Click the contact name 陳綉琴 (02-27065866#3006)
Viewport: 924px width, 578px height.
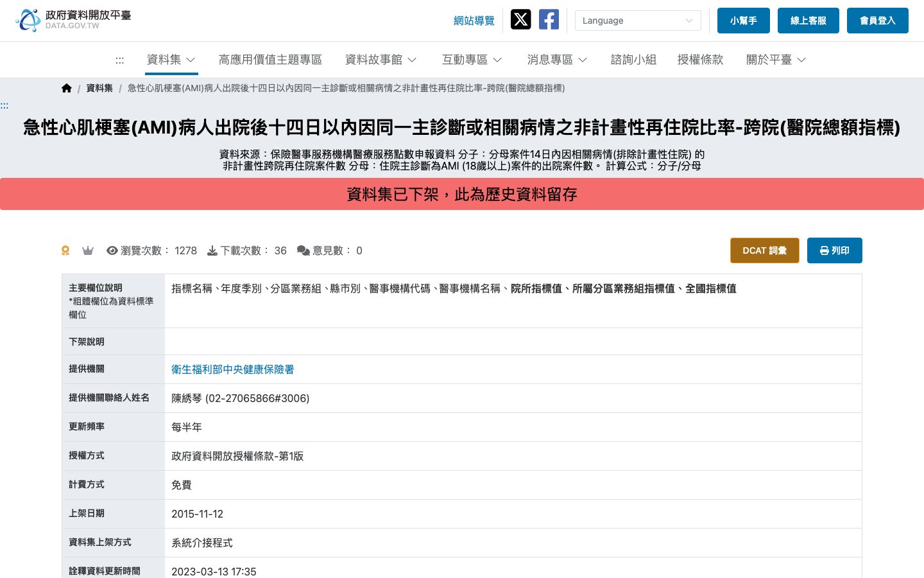click(x=241, y=398)
